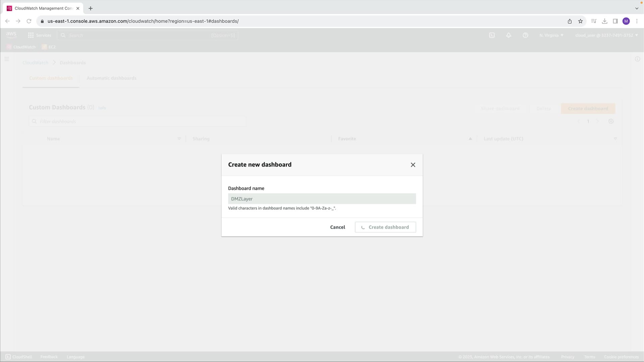Expand the N. Virginia region dropdown

[551, 35]
